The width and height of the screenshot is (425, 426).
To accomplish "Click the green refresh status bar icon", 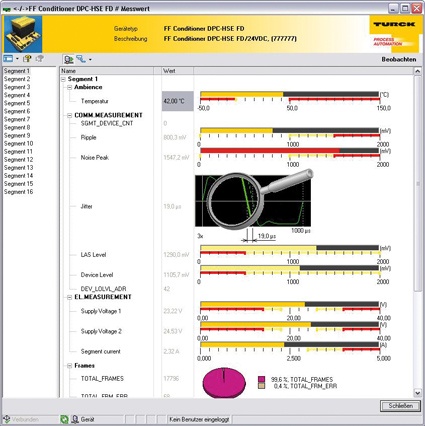I will (64, 419).
